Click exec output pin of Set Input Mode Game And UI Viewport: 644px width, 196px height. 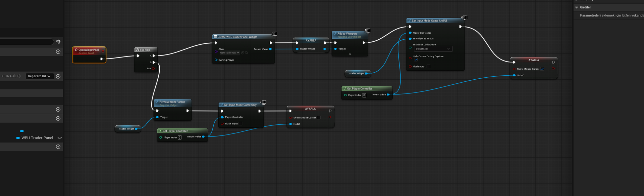[x=461, y=27]
